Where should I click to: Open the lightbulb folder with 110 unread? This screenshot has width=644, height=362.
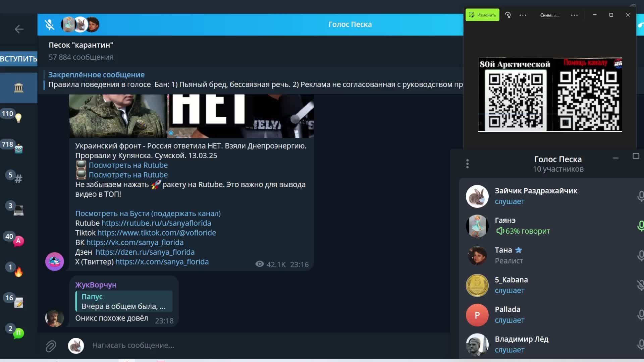point(18,118)
